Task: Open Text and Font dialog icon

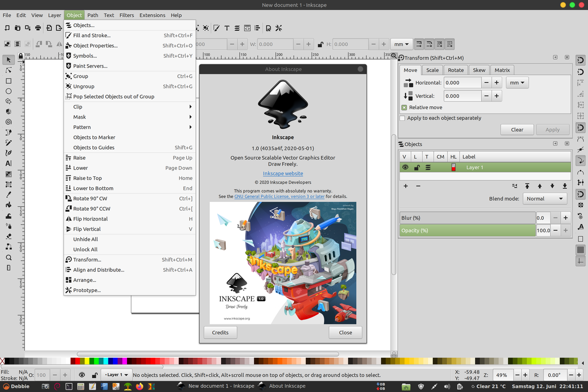Action: click(227, 28)
